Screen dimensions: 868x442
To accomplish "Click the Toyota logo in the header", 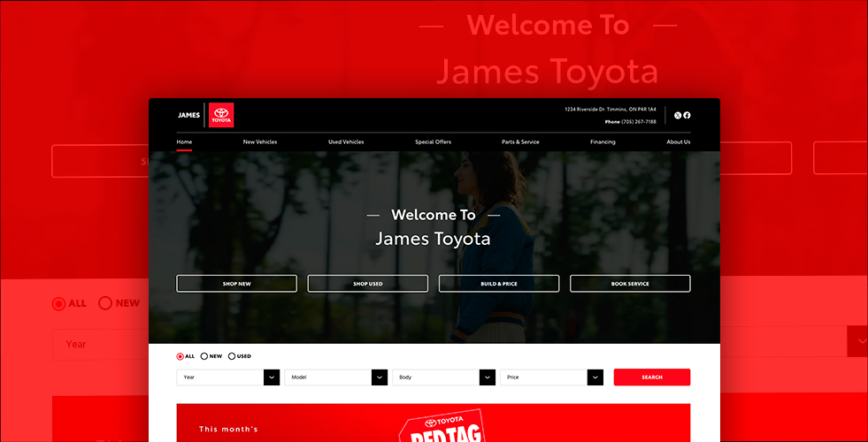I will point(221,115).
